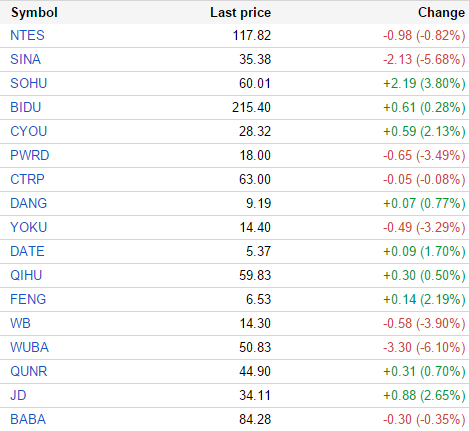
Task: Open the SINA ticker link
Action: tap(26, 59)
